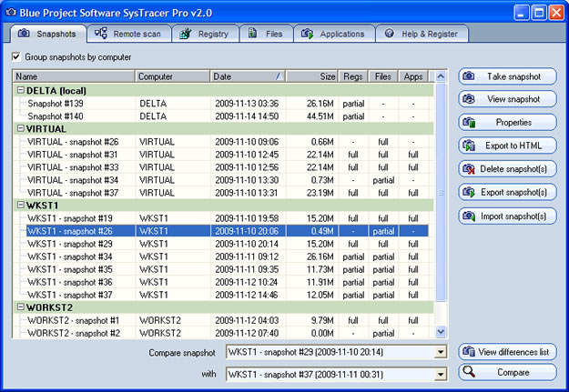This screenshot has height=392, width=569.
Task: Collapse the WORKST2 group
Action: (x=20, y=308)
